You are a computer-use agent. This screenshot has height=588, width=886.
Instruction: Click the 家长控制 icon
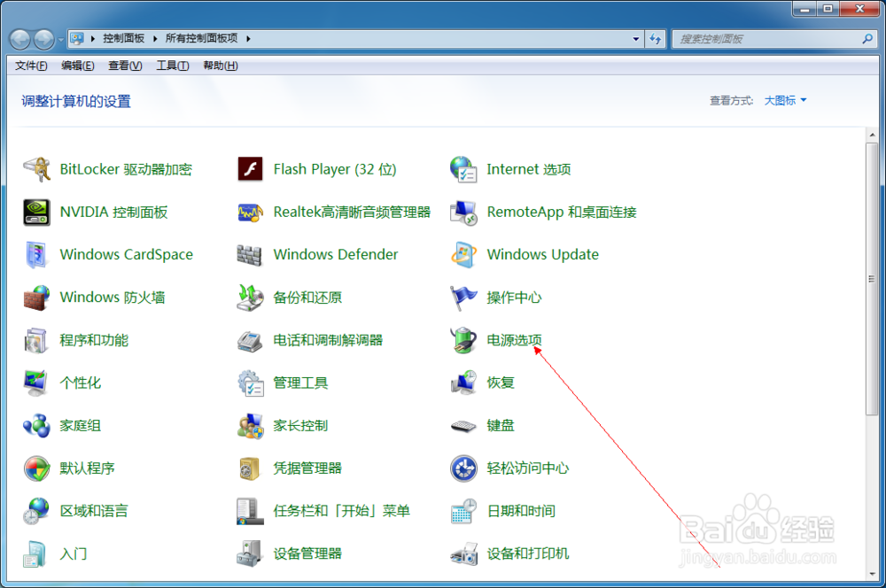click(251, 425)
